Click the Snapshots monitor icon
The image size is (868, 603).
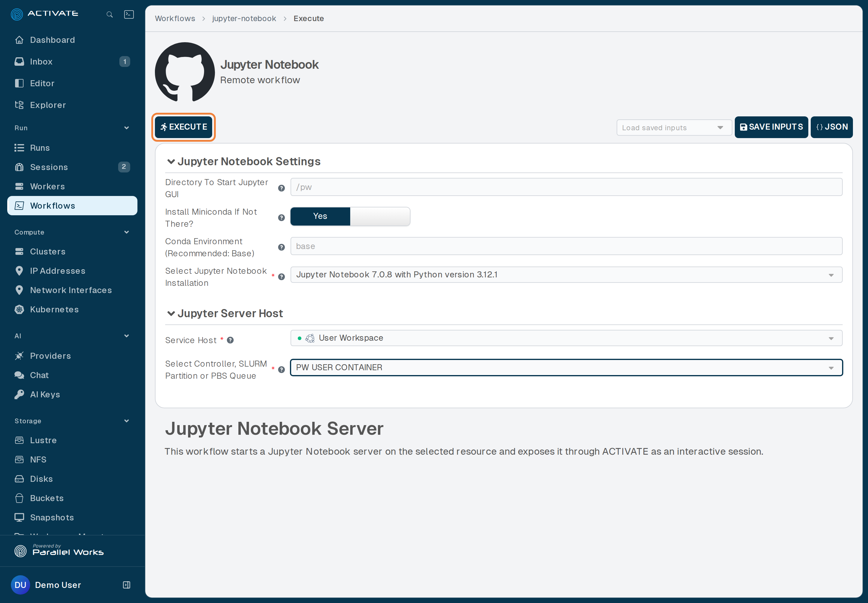(x=19, y=518)
